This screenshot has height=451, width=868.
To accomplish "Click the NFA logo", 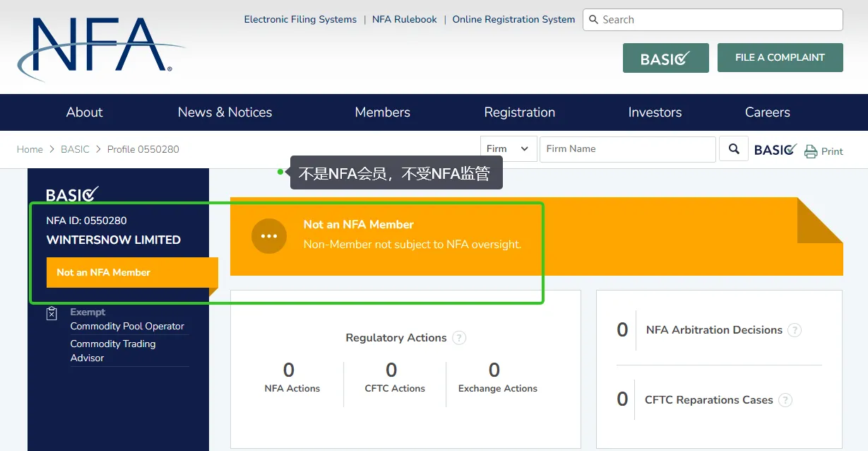I will tap(101, 48).
